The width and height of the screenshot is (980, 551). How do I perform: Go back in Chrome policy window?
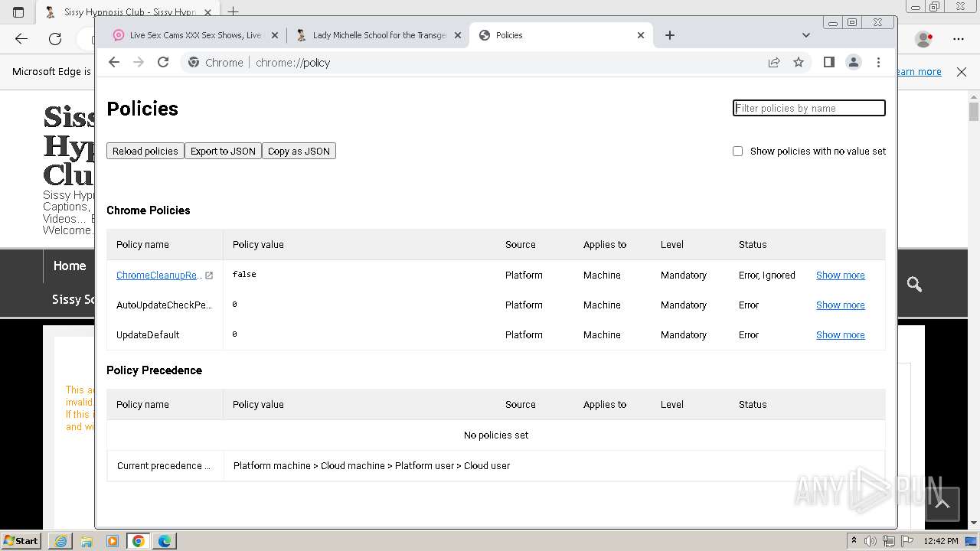114,62
